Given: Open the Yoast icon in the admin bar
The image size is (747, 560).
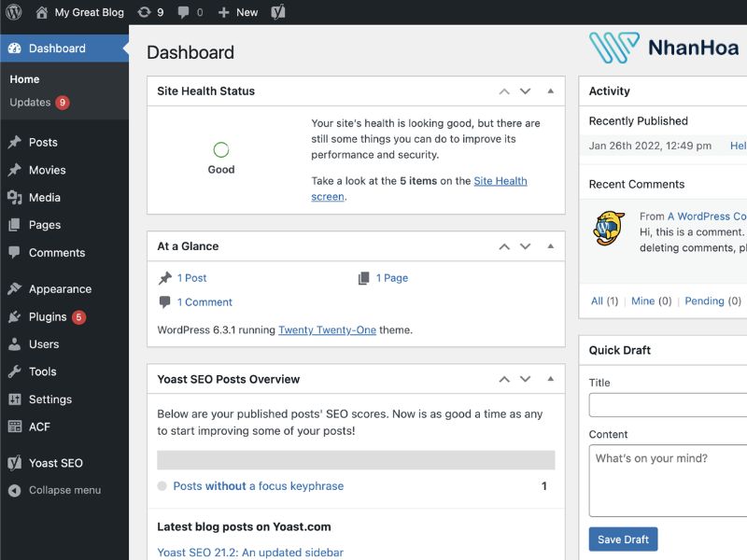Looking at the screenshot, I should pos(278,12).
